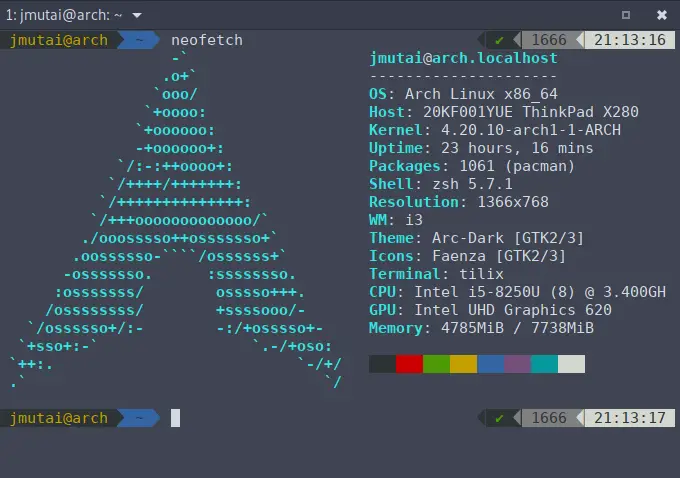Maximize the terminal pane with the square icon

pyautogui.click(x=626, y=15)
